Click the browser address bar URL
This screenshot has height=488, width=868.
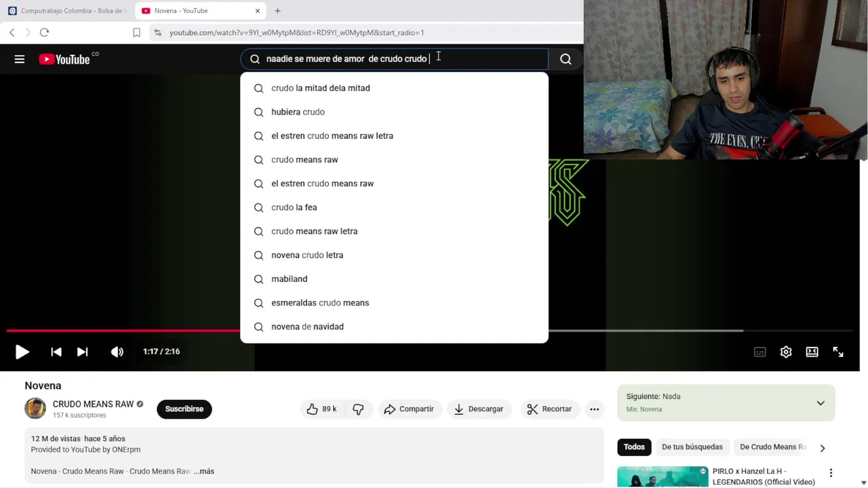[x=296, y=33]
